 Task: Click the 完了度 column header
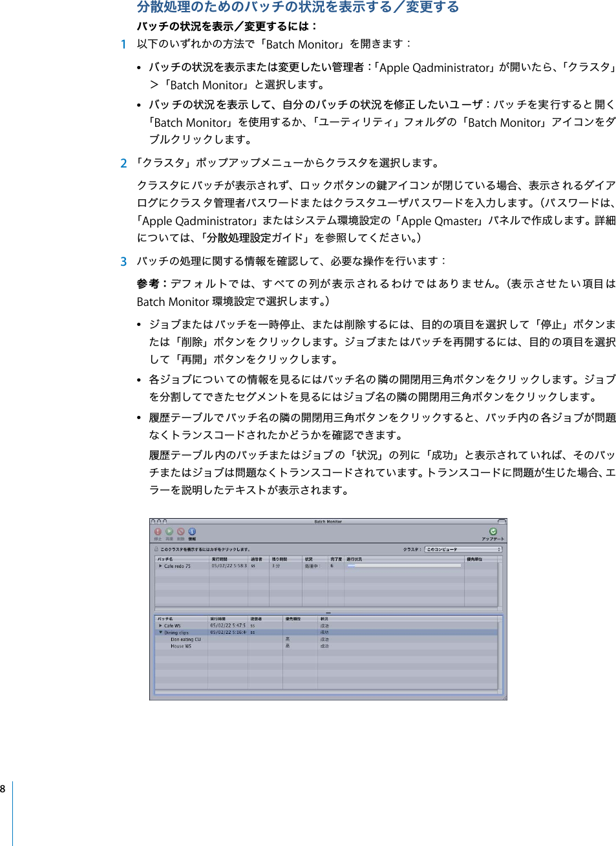(x=333, y=559)
